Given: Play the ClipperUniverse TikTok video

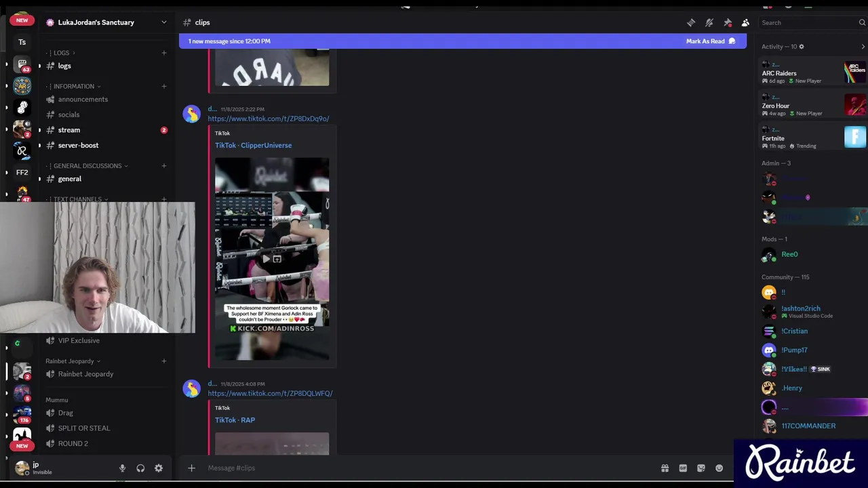Looking at the screenshot, I should point(266,259).
